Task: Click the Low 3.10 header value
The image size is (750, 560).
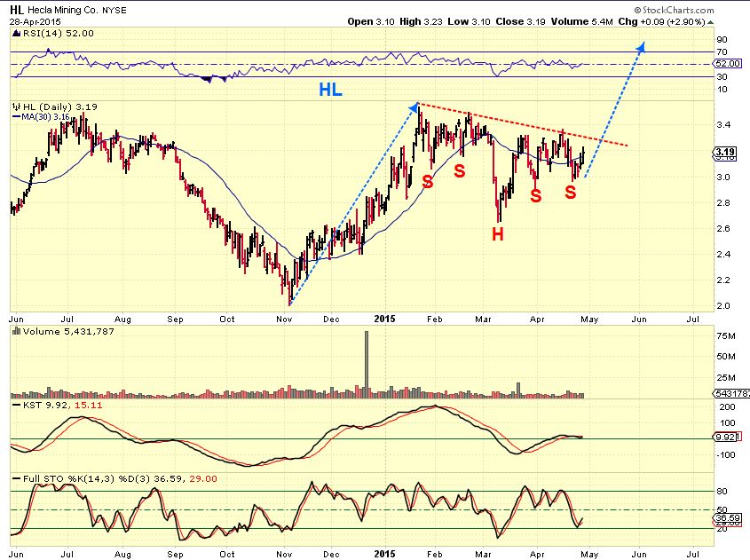Action: (x=469, y=21)
